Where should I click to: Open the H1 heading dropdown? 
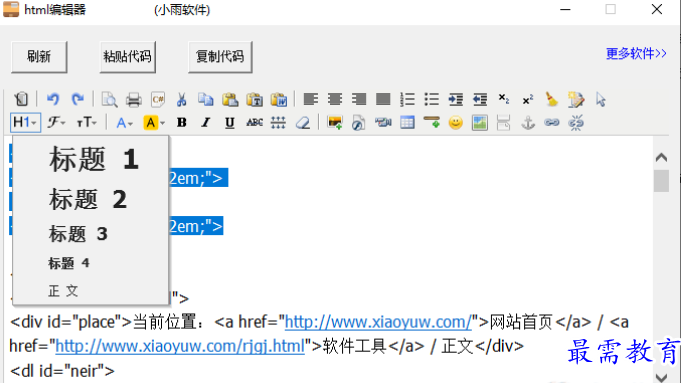[25, 123]
